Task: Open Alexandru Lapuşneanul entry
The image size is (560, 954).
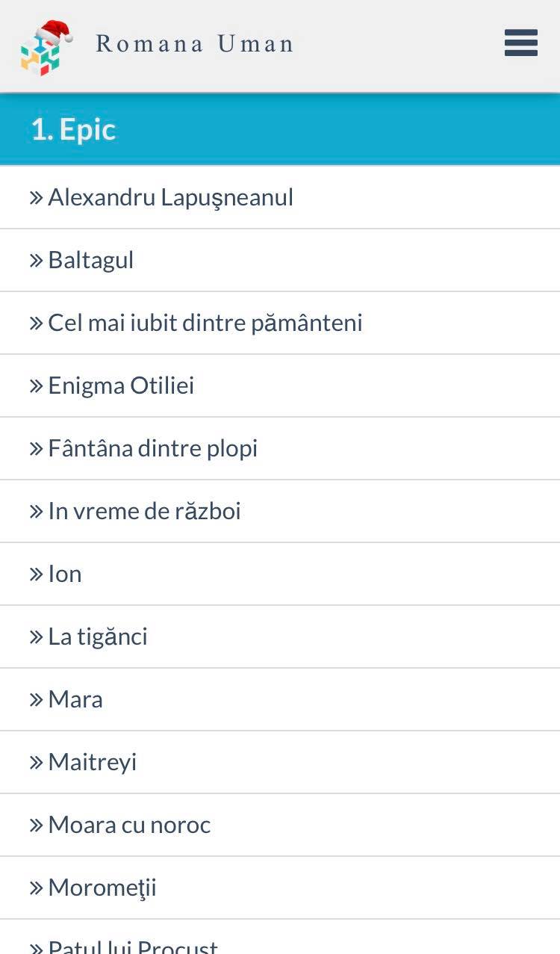Action: point(170,198)
